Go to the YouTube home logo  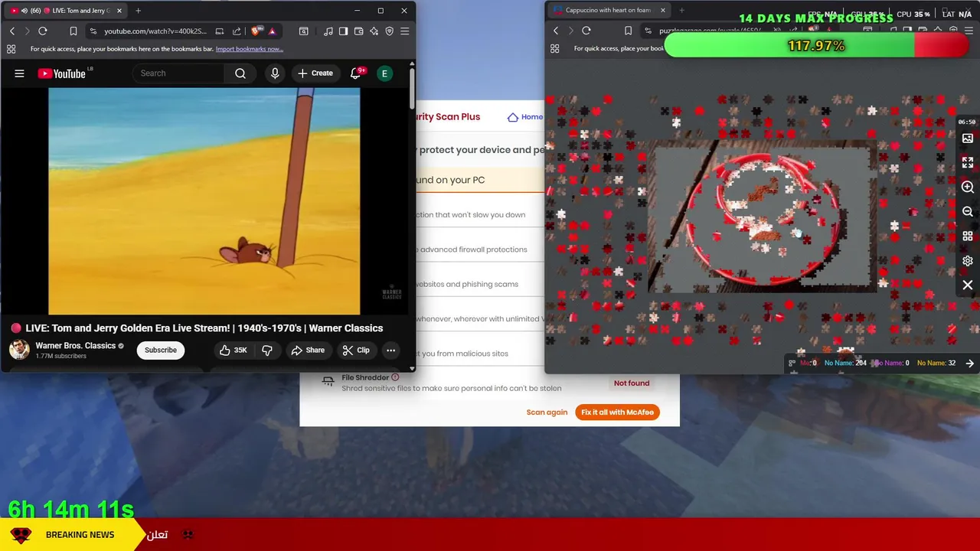(x=62, y=73)
